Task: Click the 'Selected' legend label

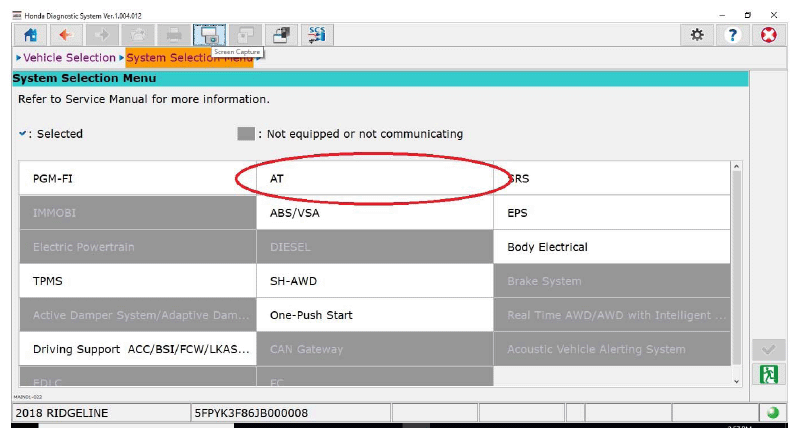Action: [60, 134]
